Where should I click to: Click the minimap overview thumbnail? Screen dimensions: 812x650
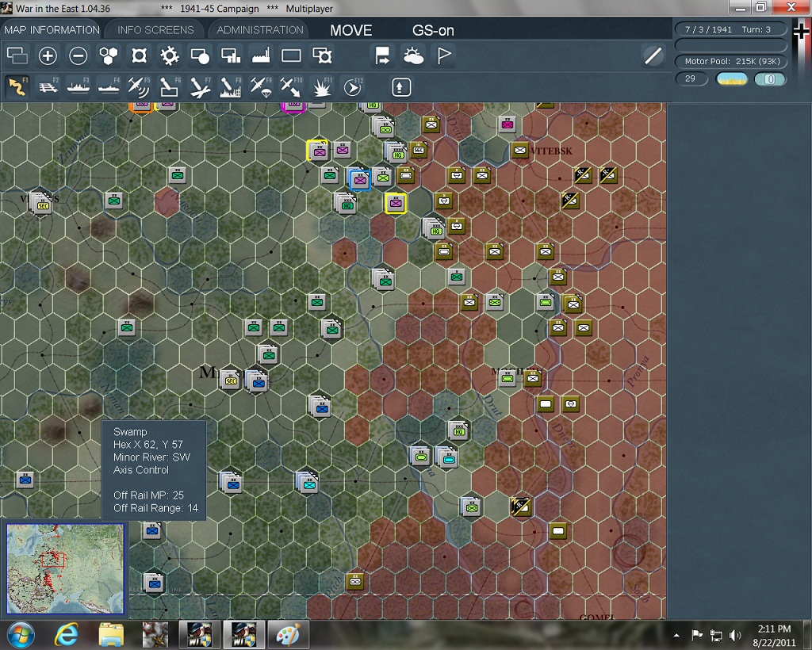click(65, 568)
